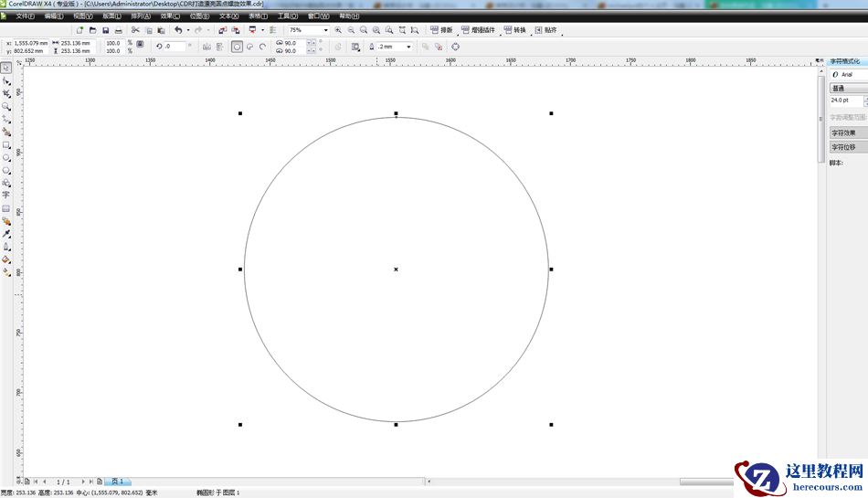Click the Undo arrow icon
Image resolution: width=868 pixels, height=498 pixels.
pyautogui.click(x=178, y=30)
